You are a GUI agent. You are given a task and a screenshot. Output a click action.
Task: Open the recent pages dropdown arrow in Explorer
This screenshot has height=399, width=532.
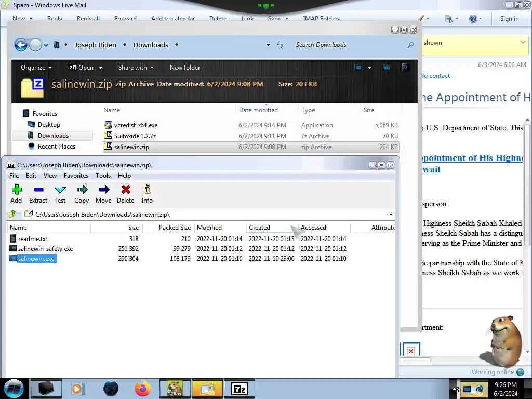pos(46,45)
